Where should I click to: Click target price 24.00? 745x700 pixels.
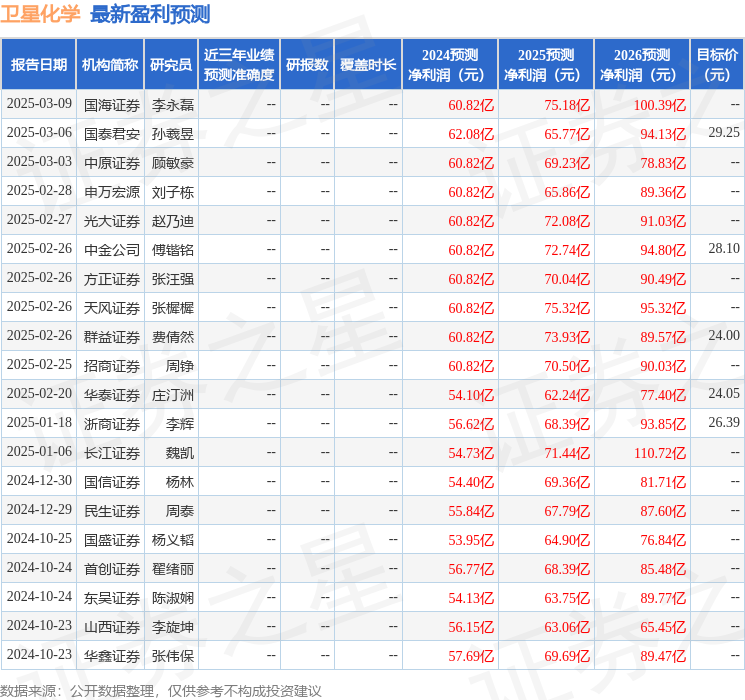click(724, 336)
